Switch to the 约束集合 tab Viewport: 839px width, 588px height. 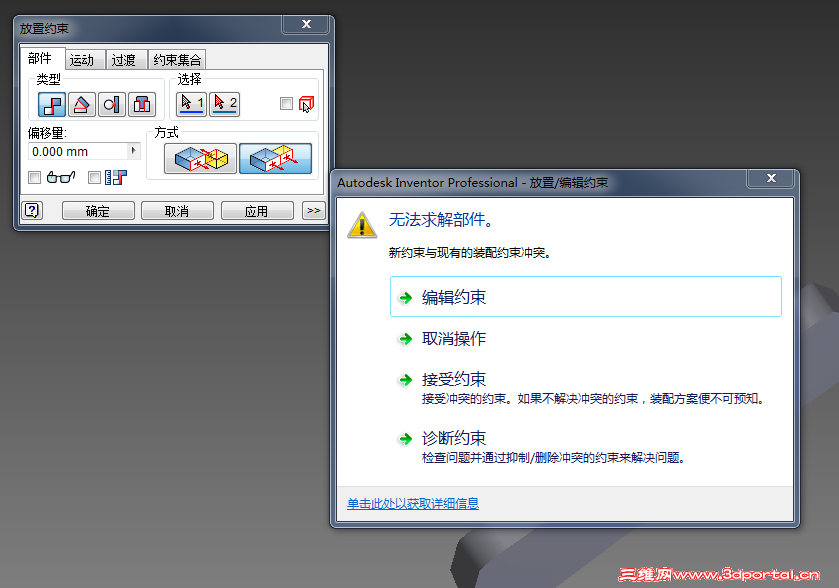tap(177, 59)
